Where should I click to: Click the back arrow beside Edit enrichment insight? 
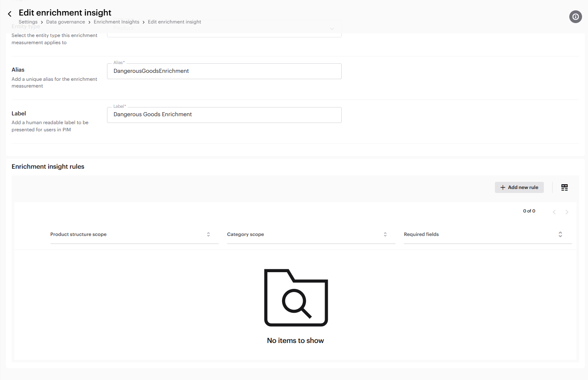click(x=10, y=13)
